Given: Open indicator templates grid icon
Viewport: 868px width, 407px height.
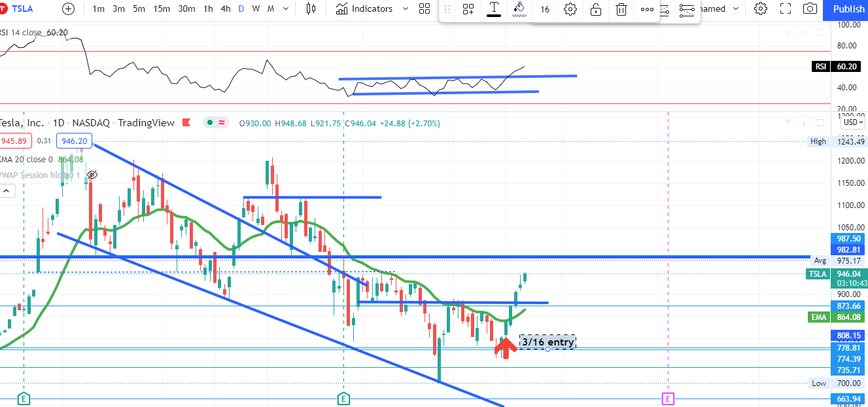Looking at the screenshot, I should coord(425,9).
